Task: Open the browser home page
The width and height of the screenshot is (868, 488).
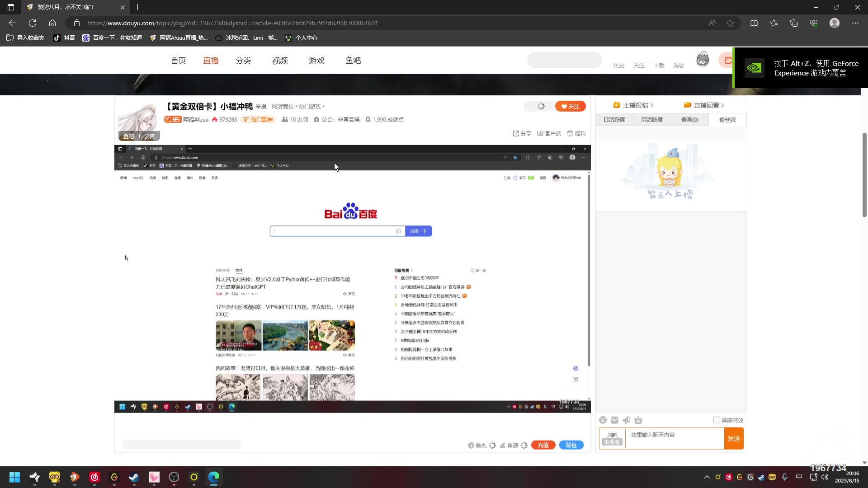Action: [x=52, y=23]
